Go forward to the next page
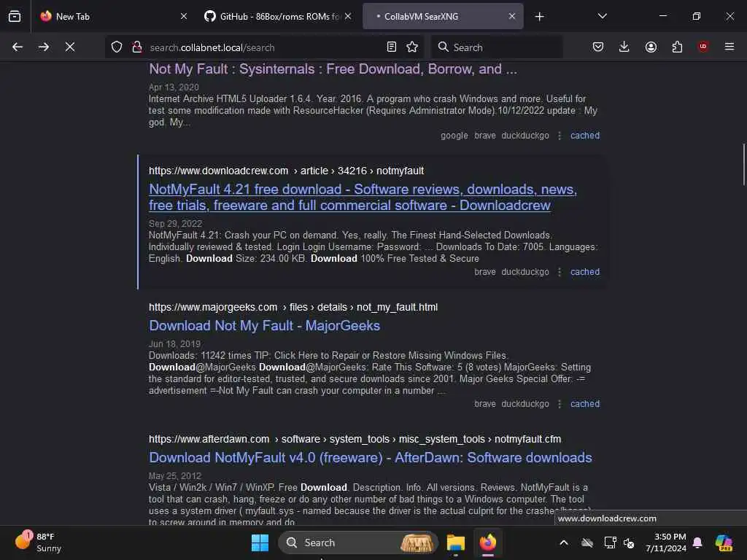 [43, 47]
